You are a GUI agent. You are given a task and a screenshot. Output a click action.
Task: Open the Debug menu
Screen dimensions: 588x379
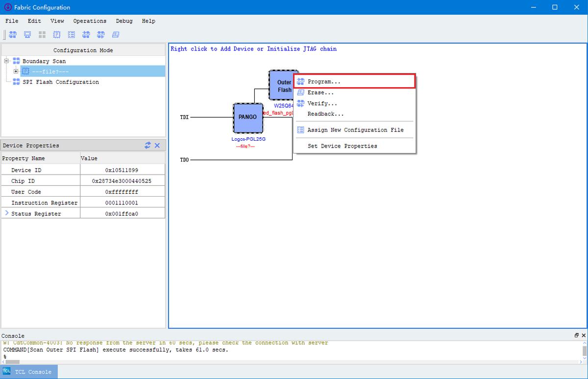124,21
